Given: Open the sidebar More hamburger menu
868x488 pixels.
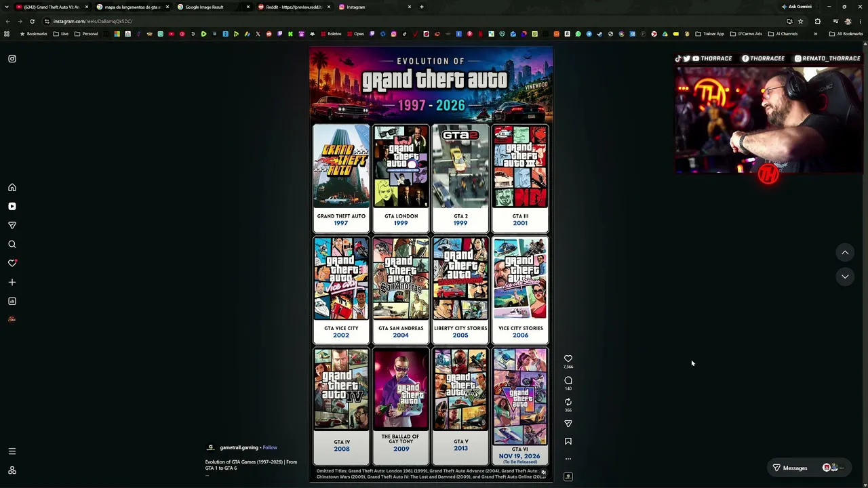Looking at the screenshot, I should tap(12, 451).
